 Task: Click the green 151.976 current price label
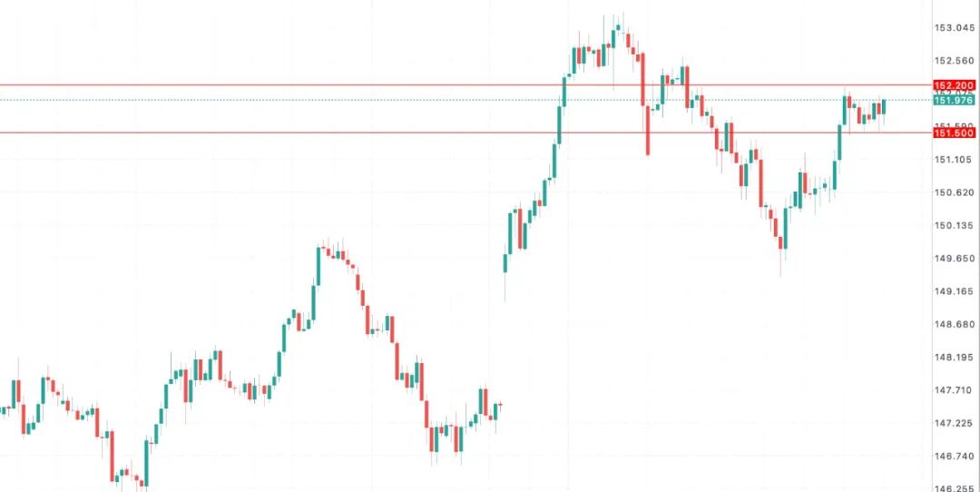tap(953, 101)
